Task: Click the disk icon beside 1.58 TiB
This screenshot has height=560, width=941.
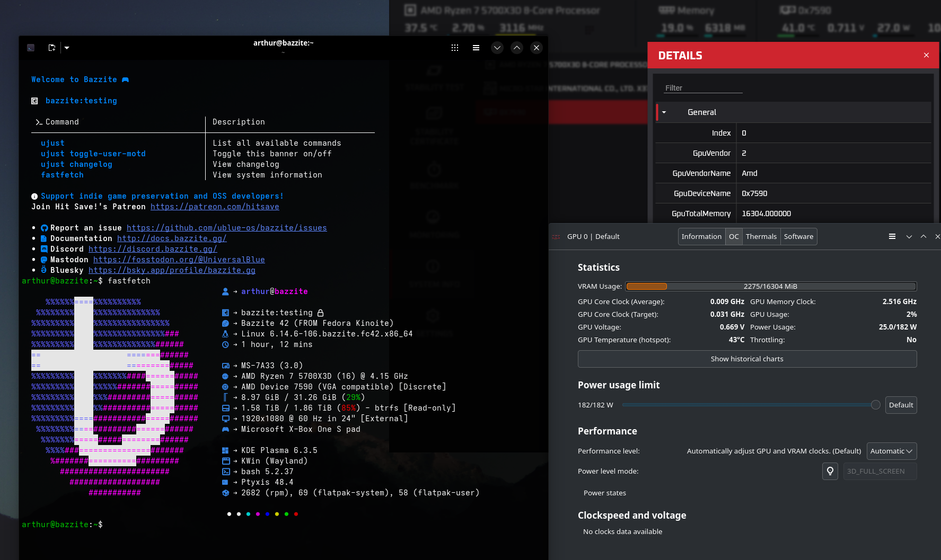Action: point(225,408)
